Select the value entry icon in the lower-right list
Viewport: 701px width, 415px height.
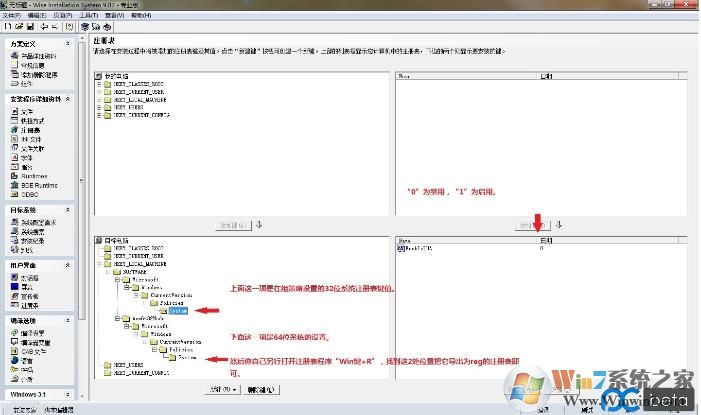click(401, 248)
